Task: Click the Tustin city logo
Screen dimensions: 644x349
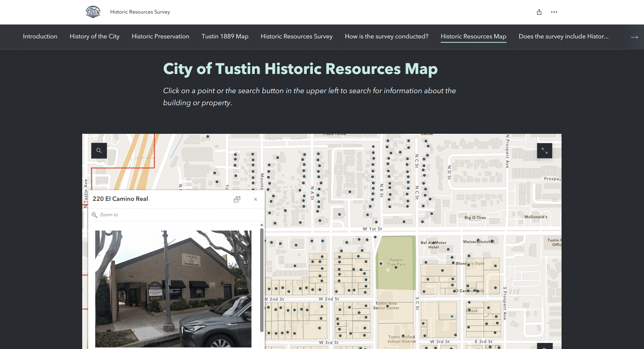Action: tap(93, 12)
